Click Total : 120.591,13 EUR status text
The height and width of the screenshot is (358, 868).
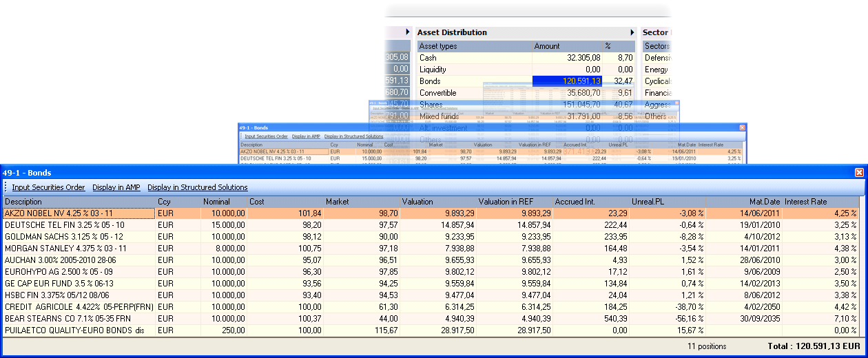[x=814, y=346]
